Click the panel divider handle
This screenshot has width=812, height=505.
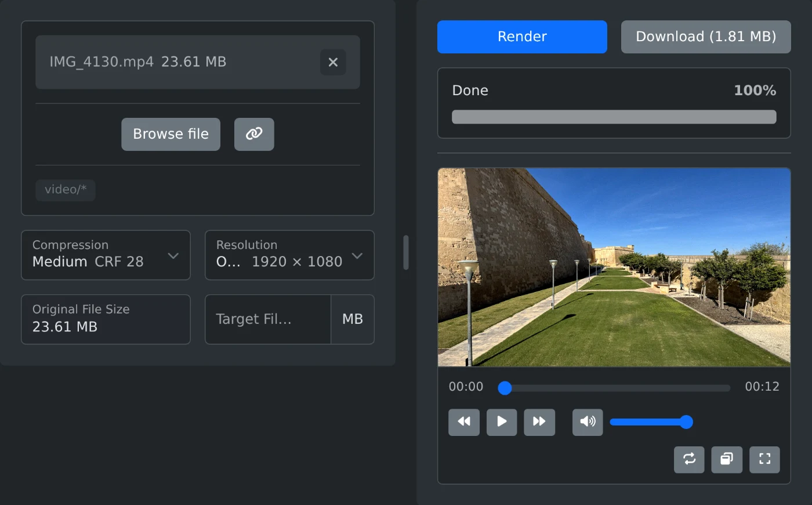coord(406,252)
